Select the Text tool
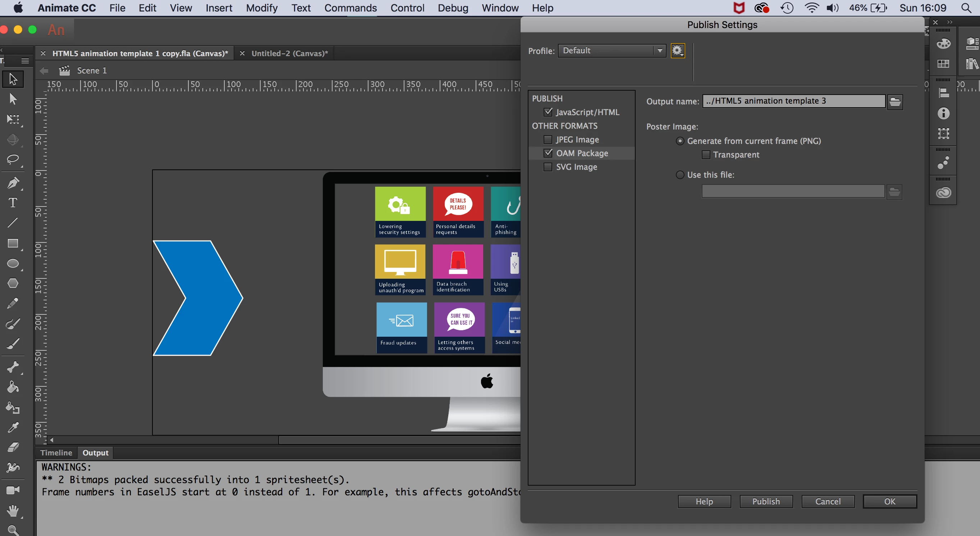Screen dimensions: 980x536 tap(13, 203)
